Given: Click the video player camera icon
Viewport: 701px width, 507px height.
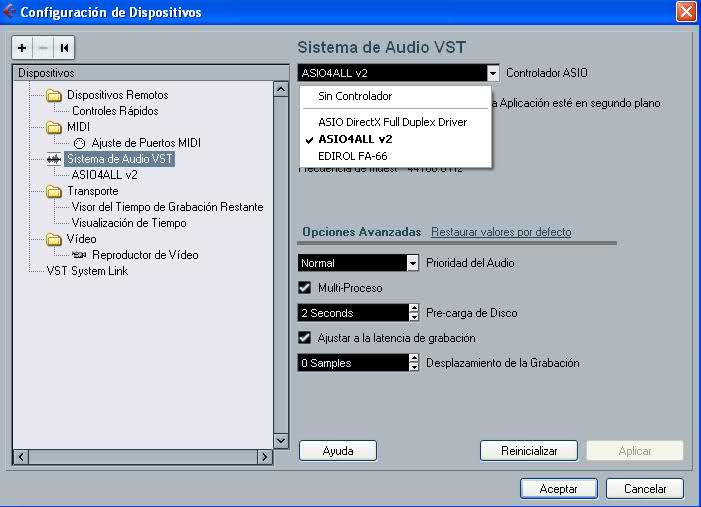Looking at the screenshot, I should tap(79, 255).
